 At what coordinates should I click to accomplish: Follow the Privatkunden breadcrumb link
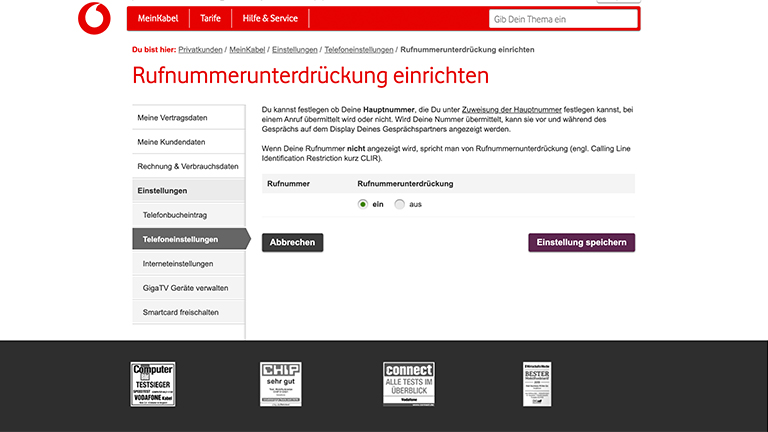[x=200, y=49]
